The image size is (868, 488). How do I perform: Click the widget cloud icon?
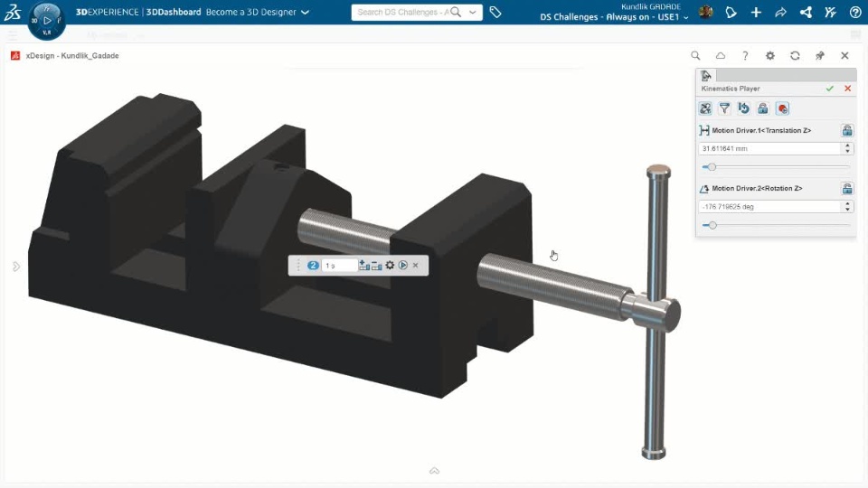(x=721, y=55)
